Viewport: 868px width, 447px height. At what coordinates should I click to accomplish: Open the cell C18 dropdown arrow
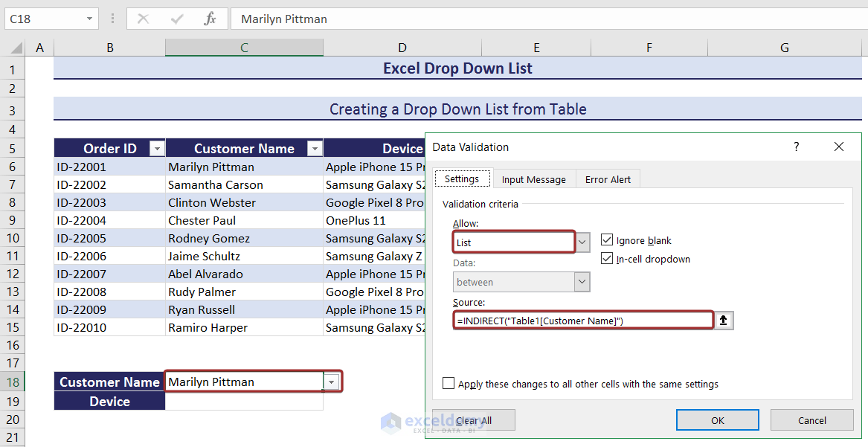click(332, 382)
